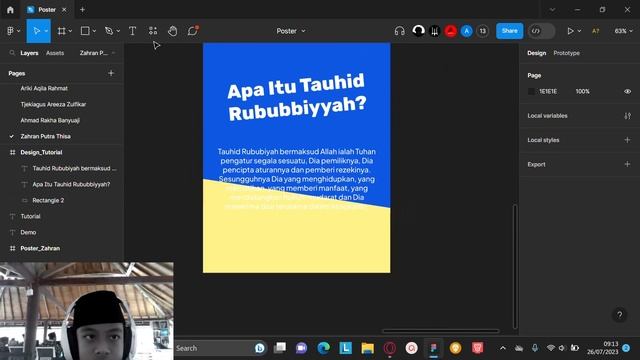Click the red collaborator avatar
640x360 pixels.
pos(451,31)
